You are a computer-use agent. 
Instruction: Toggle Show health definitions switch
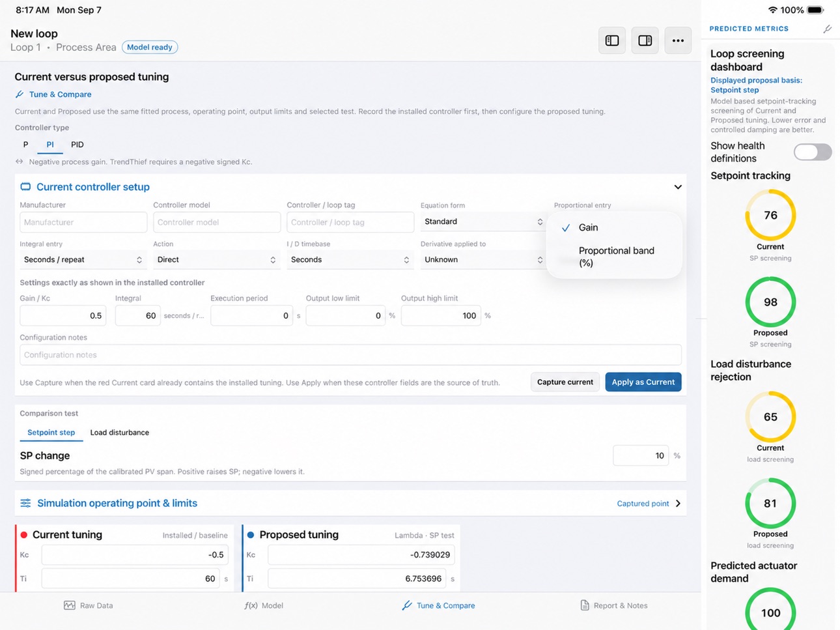click(x=813, y=152)
